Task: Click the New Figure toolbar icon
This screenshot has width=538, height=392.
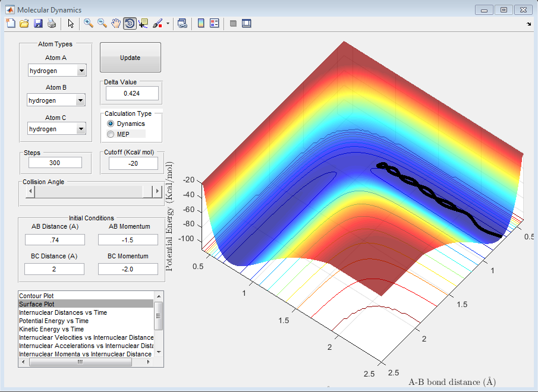Action: (x=10, y=23)
